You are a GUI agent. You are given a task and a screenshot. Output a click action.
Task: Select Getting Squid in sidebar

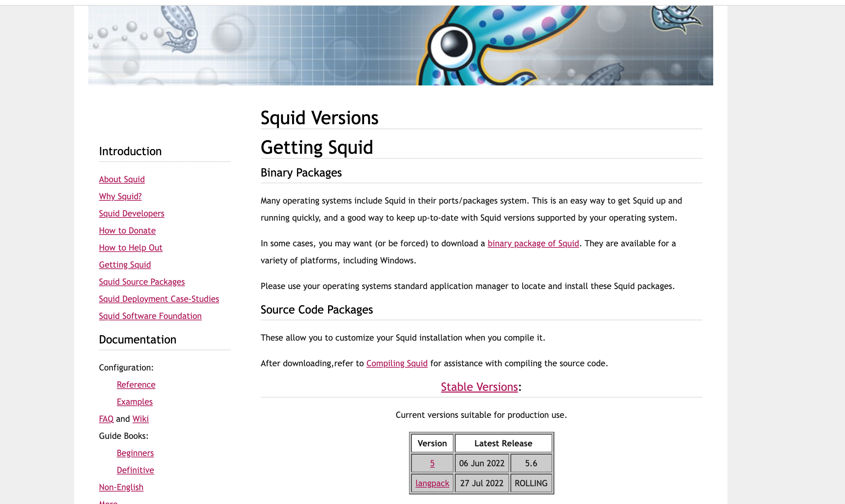pos(125,265)
